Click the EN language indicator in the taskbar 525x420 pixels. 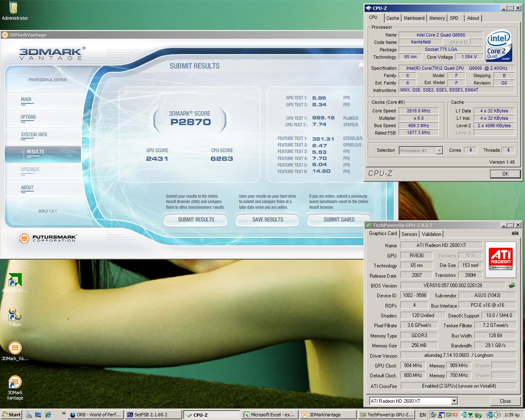[x=422, y=415]
